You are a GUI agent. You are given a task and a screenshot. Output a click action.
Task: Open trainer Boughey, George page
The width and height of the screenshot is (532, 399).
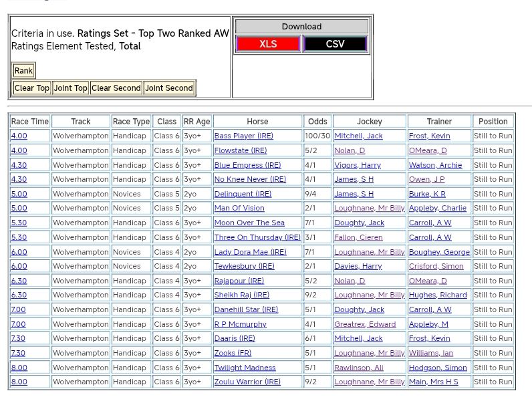(439, 252)
